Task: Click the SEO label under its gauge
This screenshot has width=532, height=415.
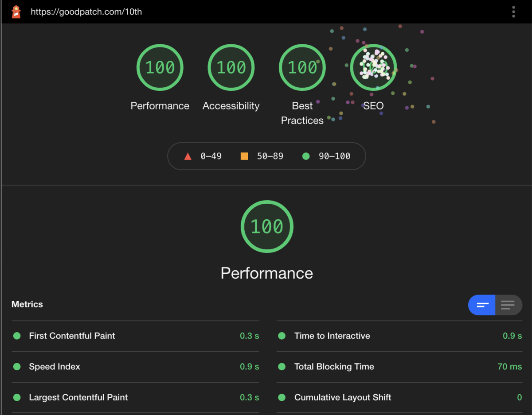Action: coord(373,106)
